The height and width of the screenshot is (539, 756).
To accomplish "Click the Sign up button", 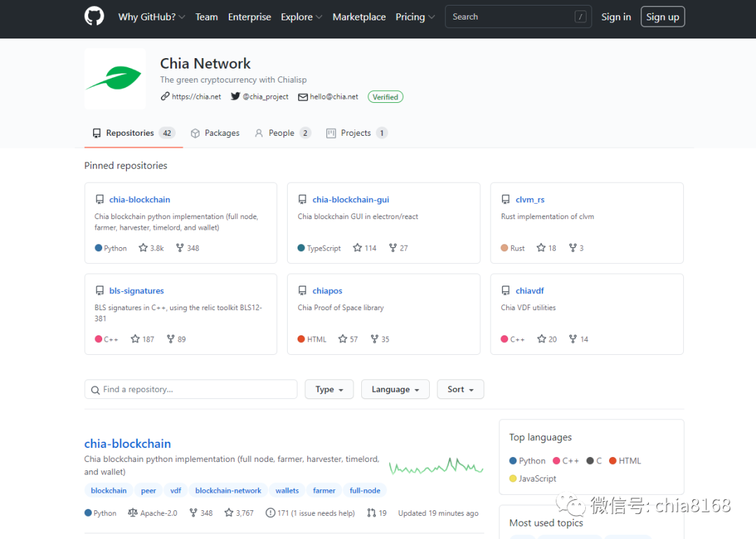I will click(662, 17).
